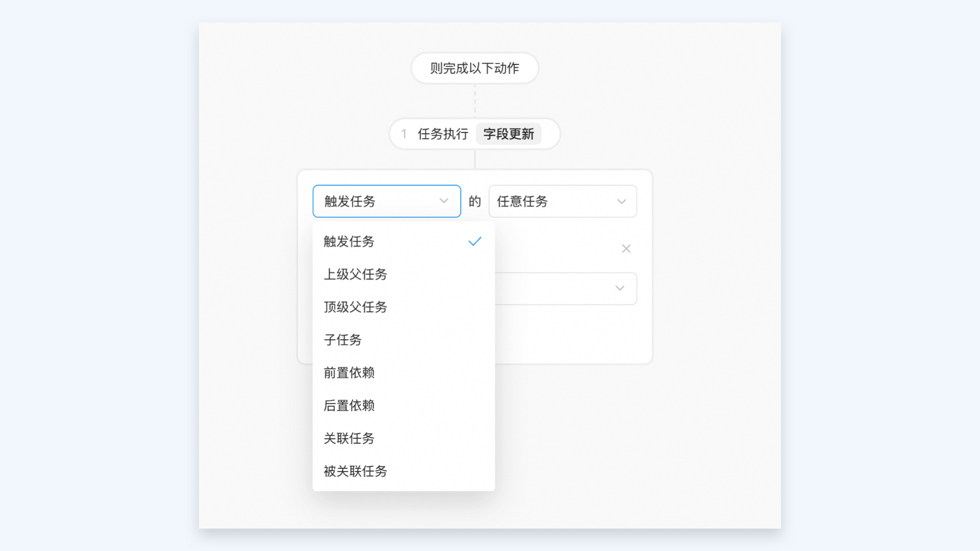Click the 触发任务 combo box field
The image size is (980, 551).
point(378,202)
